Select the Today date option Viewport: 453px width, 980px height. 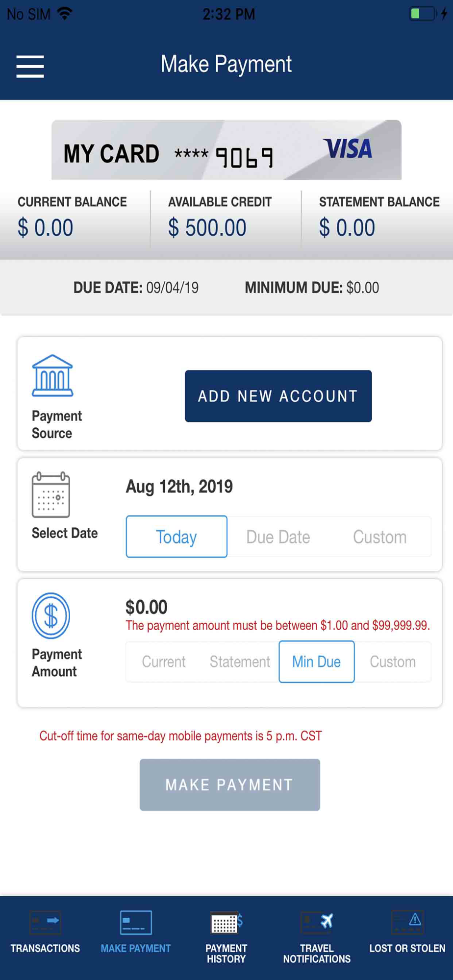(x=176, y=537)
